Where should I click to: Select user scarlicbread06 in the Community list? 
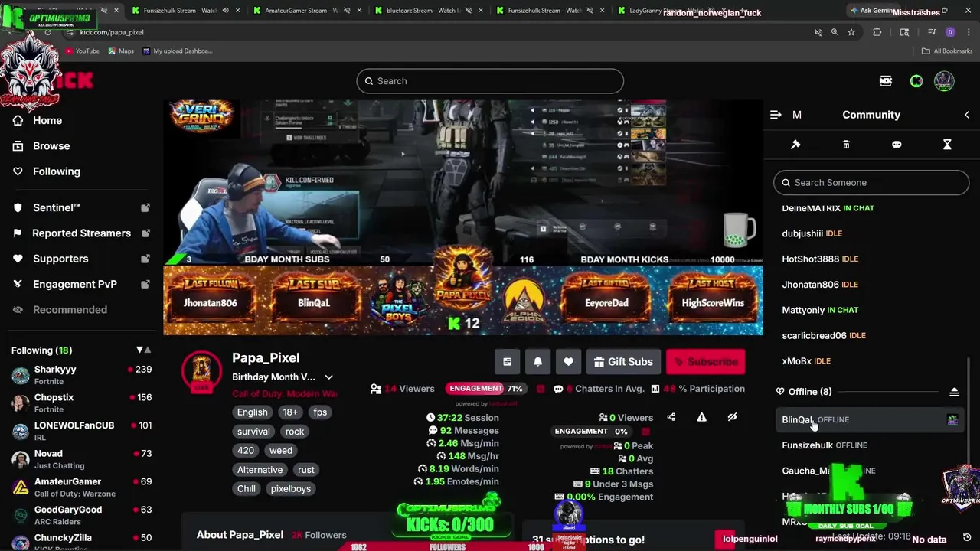(868, 336)
